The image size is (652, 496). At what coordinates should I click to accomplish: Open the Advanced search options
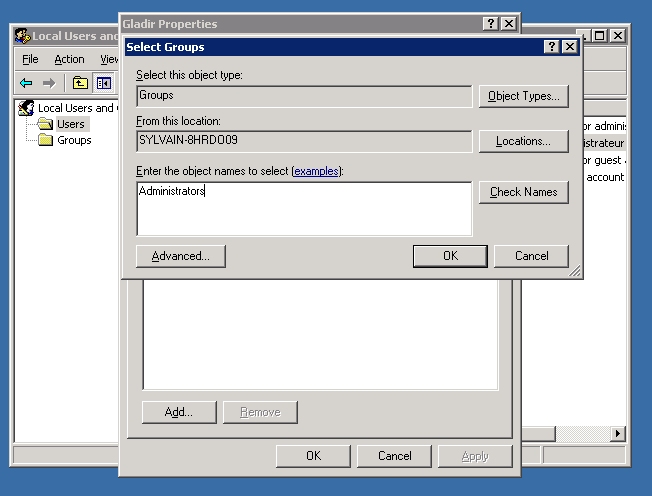[x=180, y=256]
